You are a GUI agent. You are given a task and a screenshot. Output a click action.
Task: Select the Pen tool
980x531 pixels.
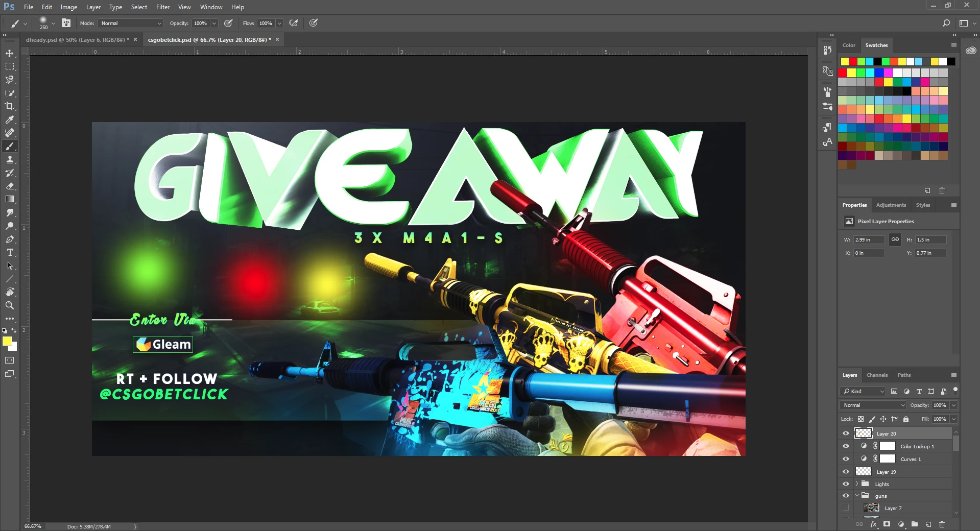(x=10, y=239)
